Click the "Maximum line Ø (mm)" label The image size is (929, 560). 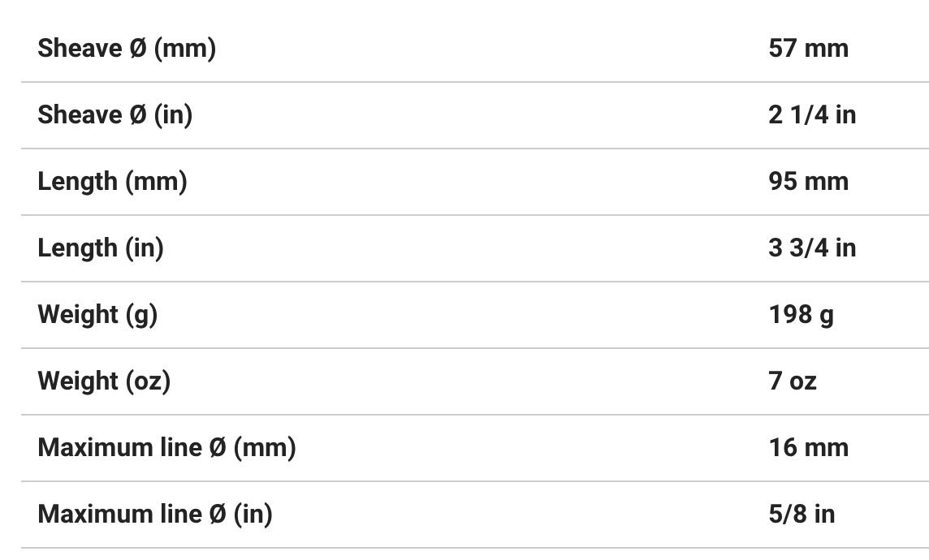click(x=166, y=448)
